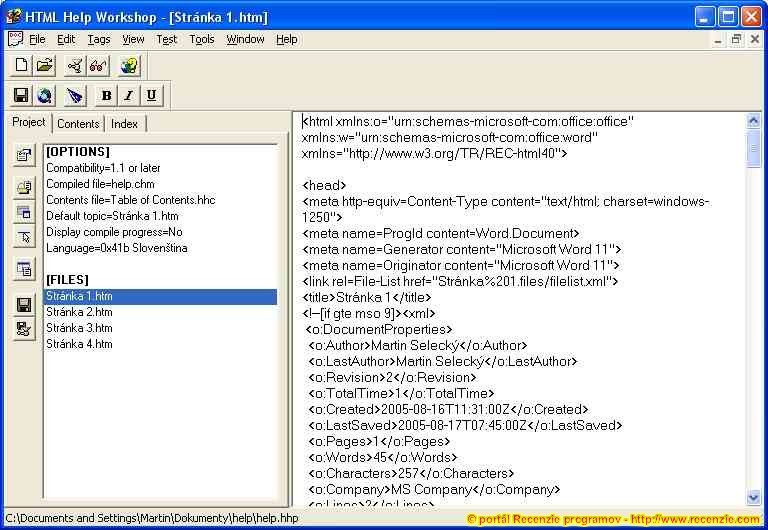Apply Bold formatting tag
Viewport: 768px width, 530px height.
point(106,96)
